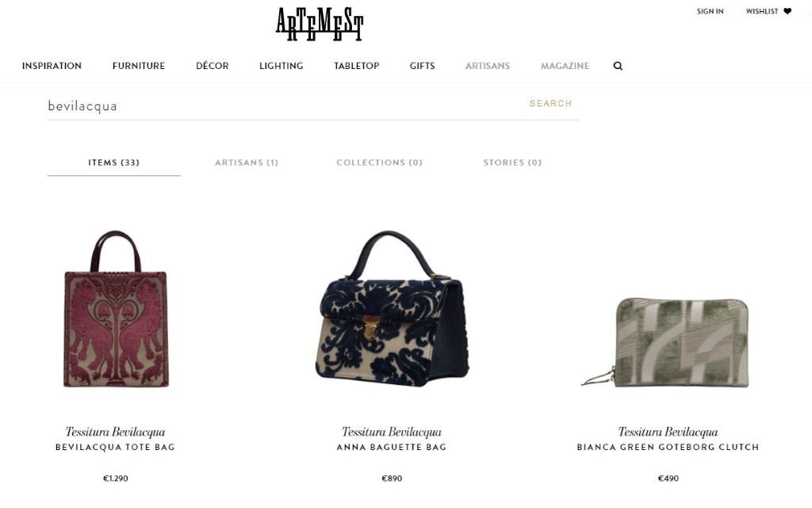812x508 pixels.
Task: Open the Anna Baguette Bag image
Action: [x=392, y=309]
